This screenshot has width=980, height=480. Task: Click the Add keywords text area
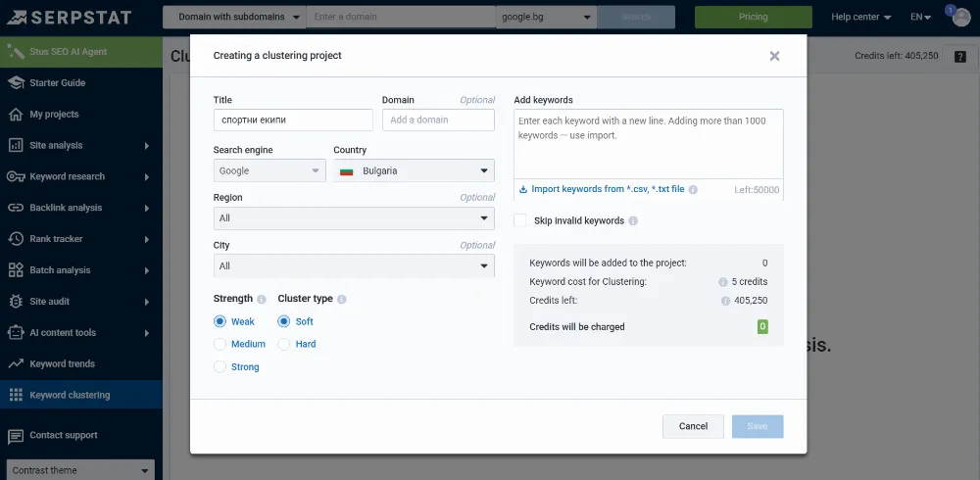point(649,144)
